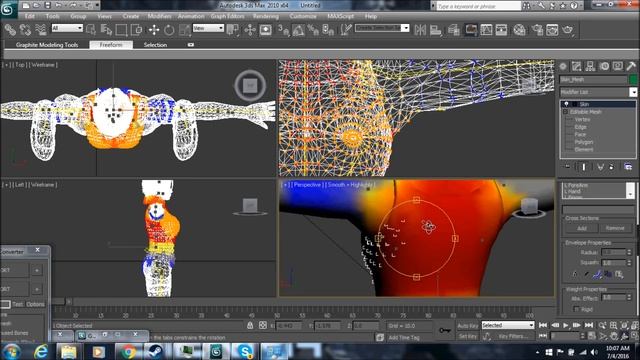This screenshot has width=640, height=360.
Task: Open Key Filters dialog
Action: tap(513, 337)
